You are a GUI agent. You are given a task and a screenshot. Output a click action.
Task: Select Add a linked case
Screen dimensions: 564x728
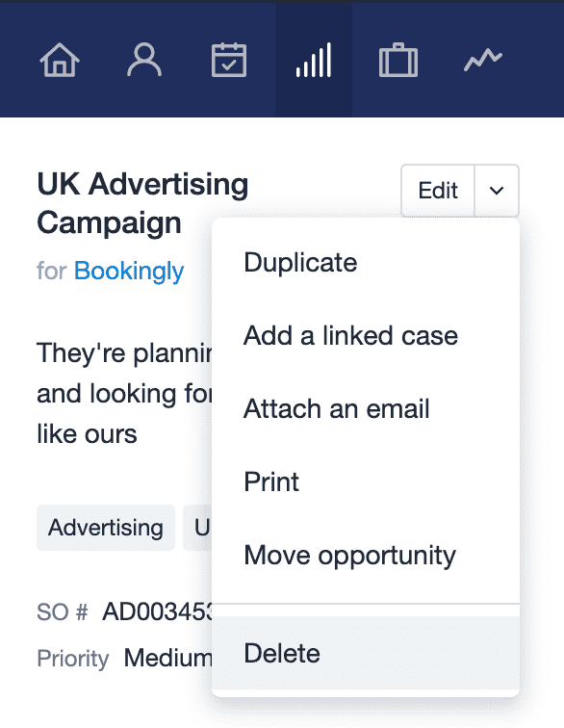click(x=366, y=336)
